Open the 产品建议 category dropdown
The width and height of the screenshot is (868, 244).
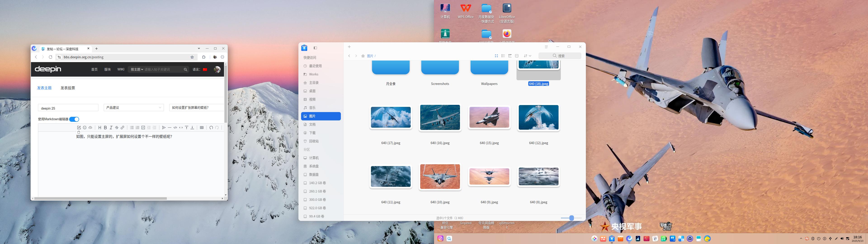point(134,108)
